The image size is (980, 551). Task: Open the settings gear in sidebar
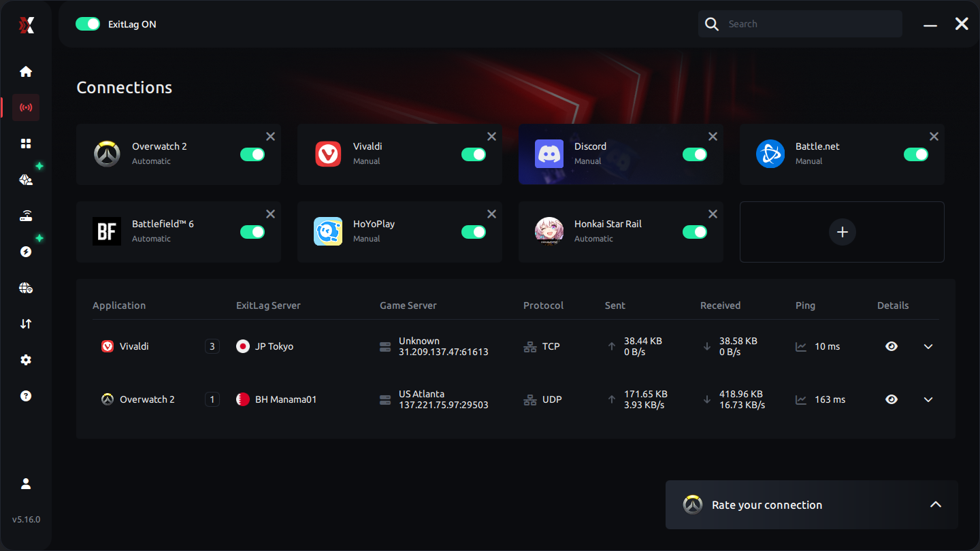26,360
